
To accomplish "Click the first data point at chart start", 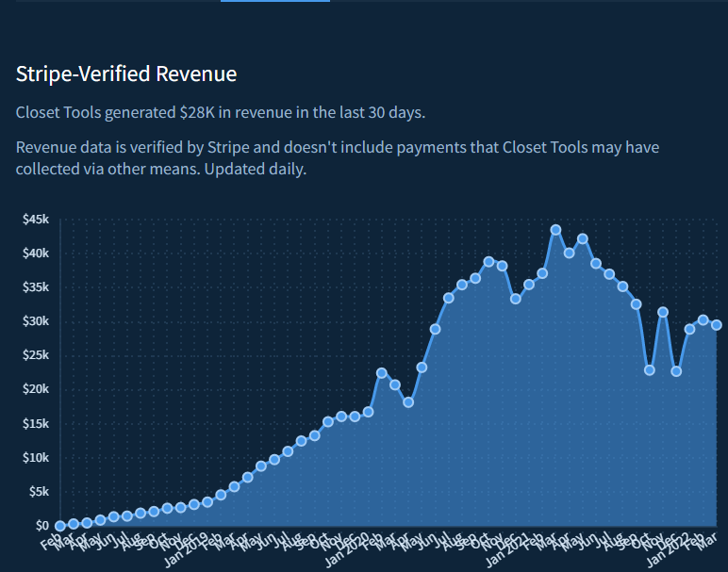I will point(60,526).
